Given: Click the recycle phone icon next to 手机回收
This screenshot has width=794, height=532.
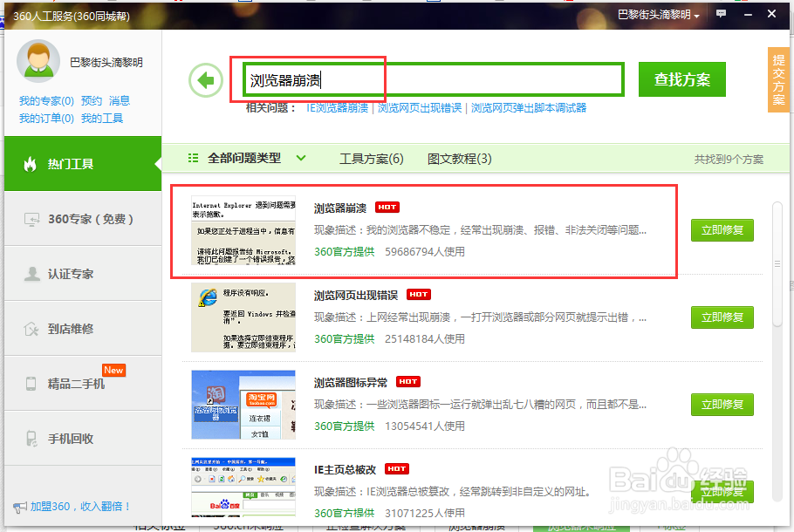Looking at the screenshot, I should click(x=31, y=439).
